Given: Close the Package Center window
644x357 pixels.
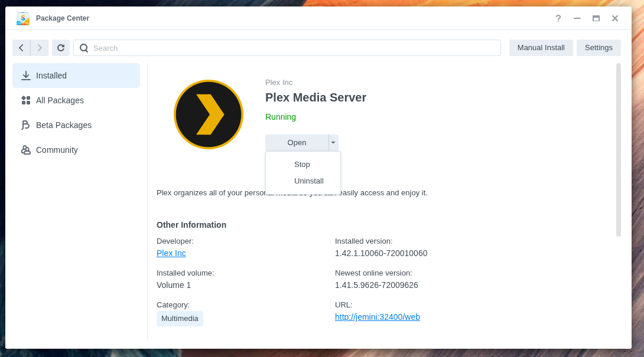Looking at the screenshot, I should point(615,18).
